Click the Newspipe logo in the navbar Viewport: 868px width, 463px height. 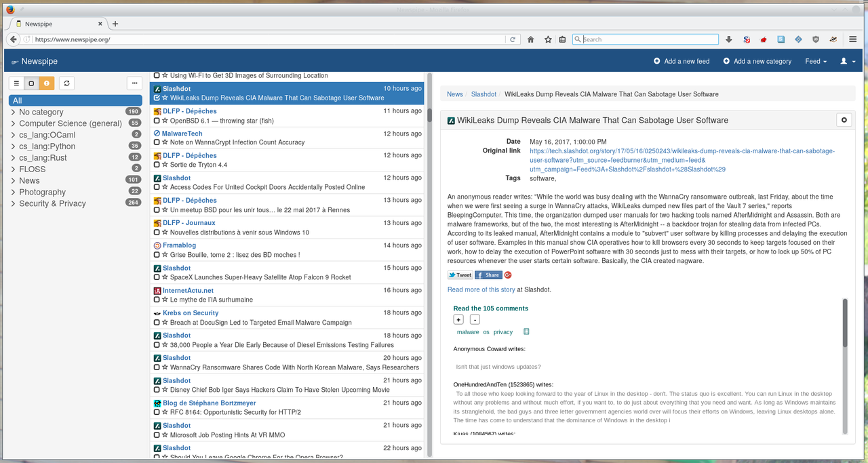tap(34, 61)
